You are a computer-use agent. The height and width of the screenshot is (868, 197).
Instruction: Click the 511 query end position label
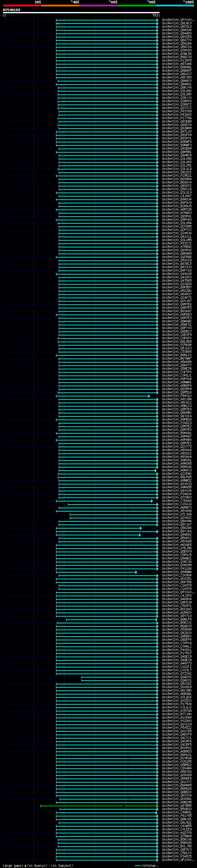(155, 15)
